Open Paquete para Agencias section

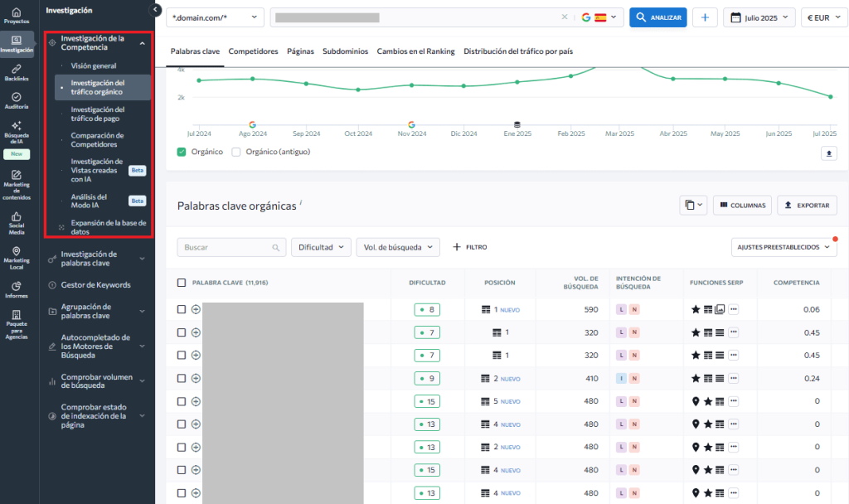tap(17, 324)
